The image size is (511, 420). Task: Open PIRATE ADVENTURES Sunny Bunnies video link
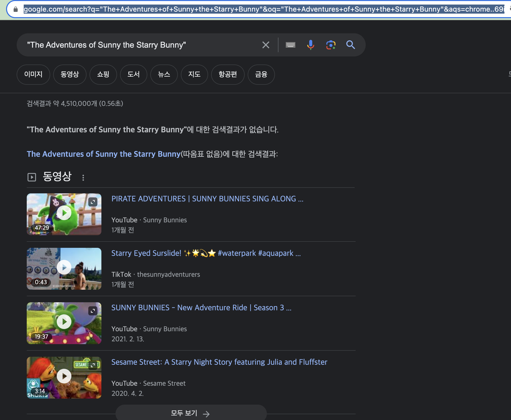(x=207, y=199)
